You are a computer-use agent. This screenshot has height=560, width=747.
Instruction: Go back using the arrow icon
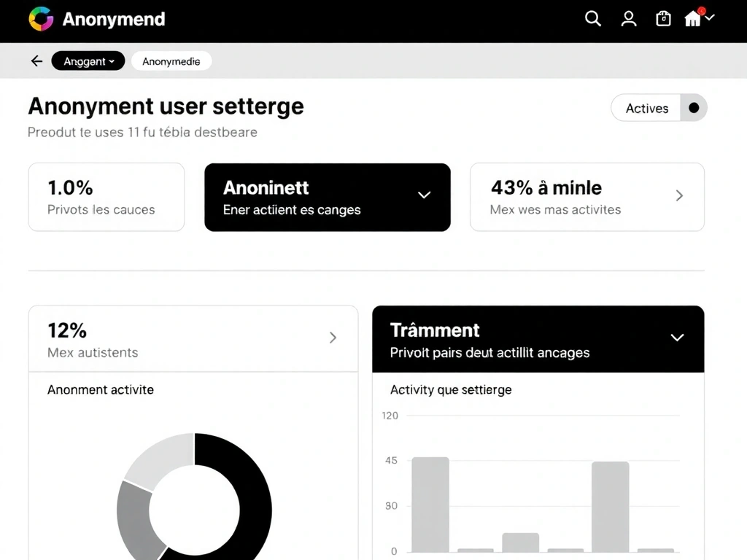36,61
